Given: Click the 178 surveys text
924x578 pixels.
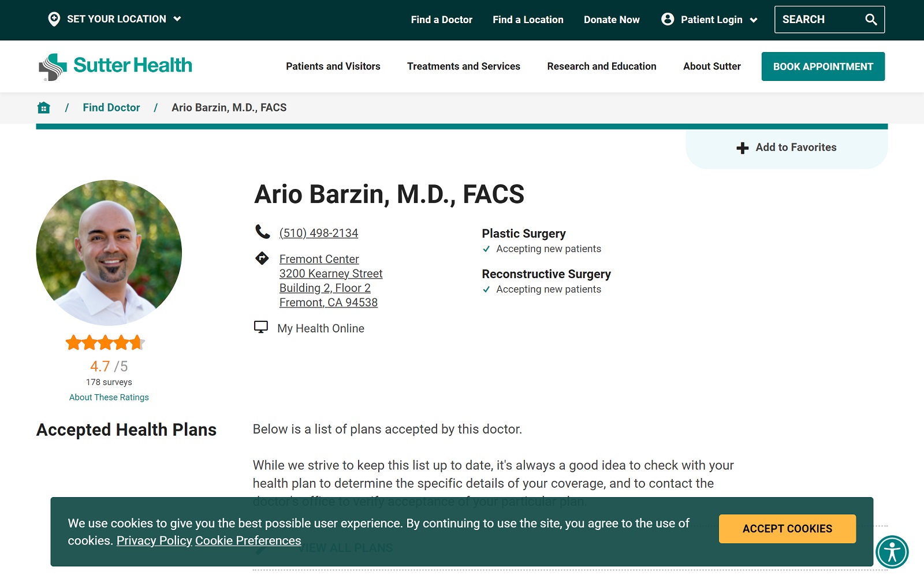Looking at the screenshot, I should (x=109, y=382).
